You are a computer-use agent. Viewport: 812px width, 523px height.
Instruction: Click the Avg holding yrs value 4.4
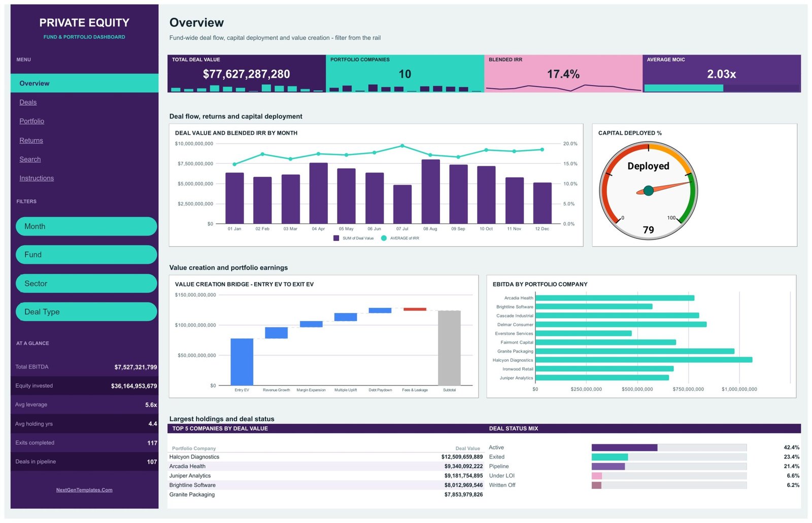(153, 424)
